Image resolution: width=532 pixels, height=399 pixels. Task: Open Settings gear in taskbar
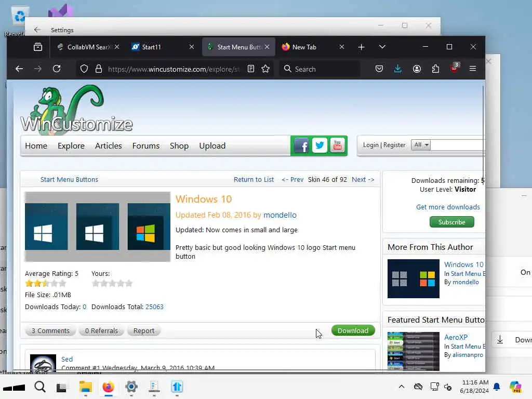(131, 387)
